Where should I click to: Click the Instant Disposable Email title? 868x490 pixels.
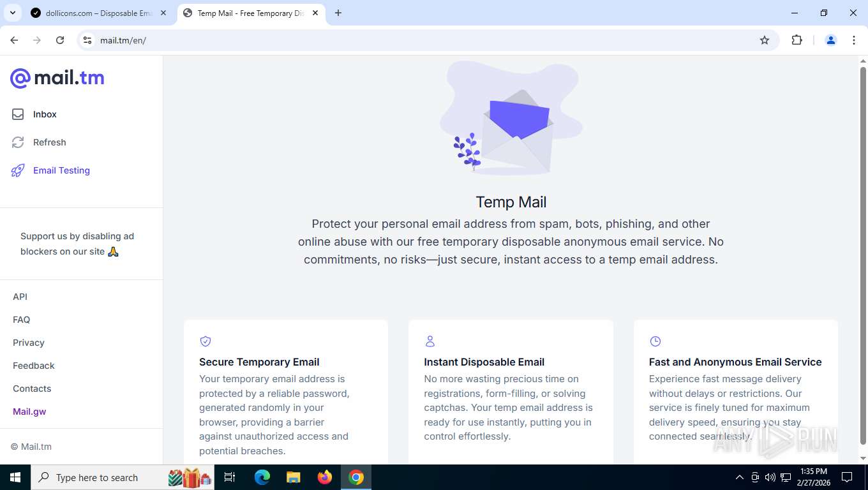(x=484, y=362)
